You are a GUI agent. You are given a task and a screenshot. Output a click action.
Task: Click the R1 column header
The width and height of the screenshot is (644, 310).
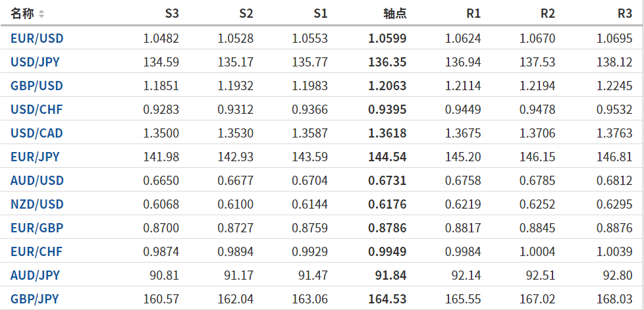point(473,14)
